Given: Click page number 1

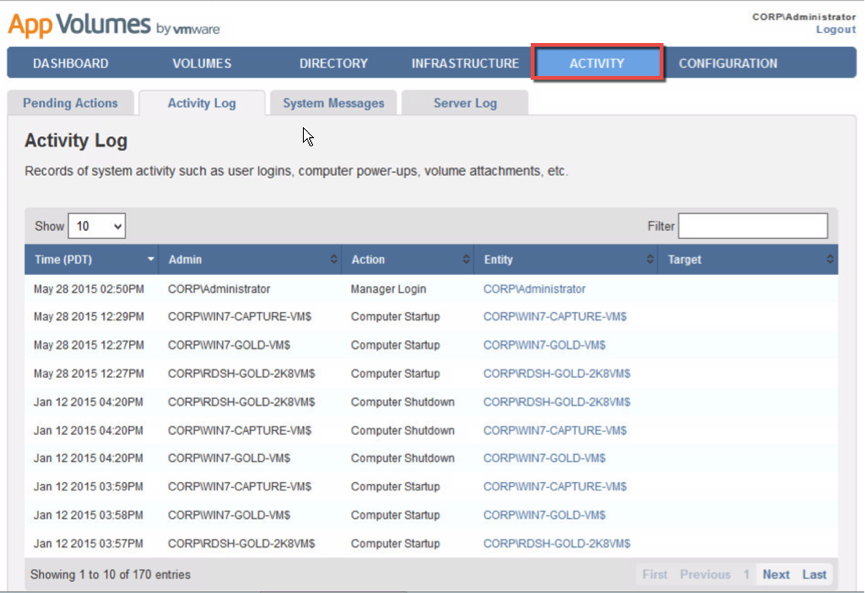Looking at the screenshot, I should click(x=746, y=575).
